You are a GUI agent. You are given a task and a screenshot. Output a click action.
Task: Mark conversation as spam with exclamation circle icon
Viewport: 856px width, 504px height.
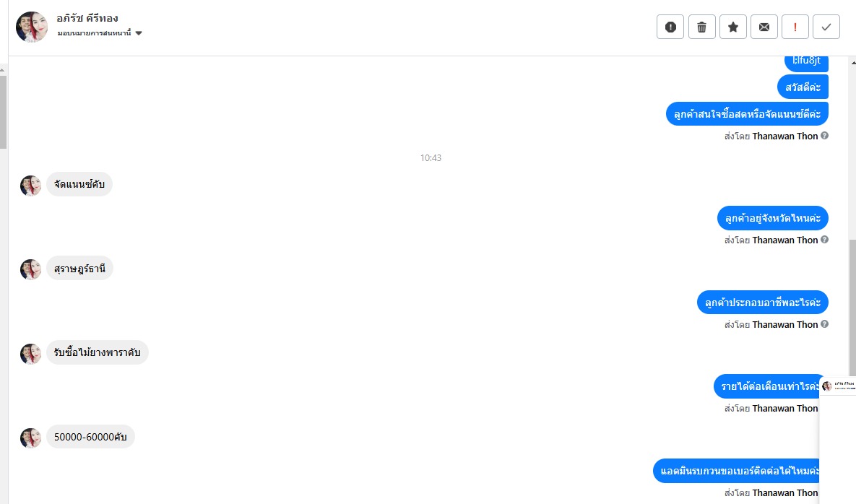coord(670,27)
